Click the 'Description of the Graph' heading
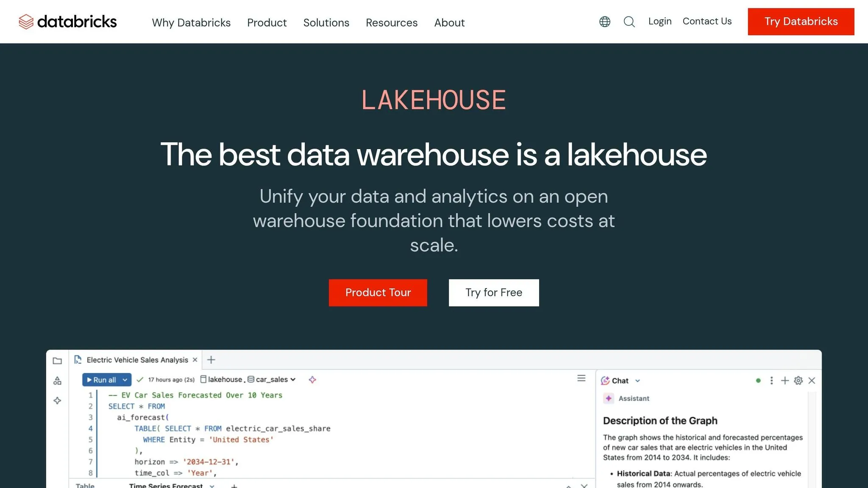Image resolution: width=868 pixels, height=488 pixels. pos(660,421)
